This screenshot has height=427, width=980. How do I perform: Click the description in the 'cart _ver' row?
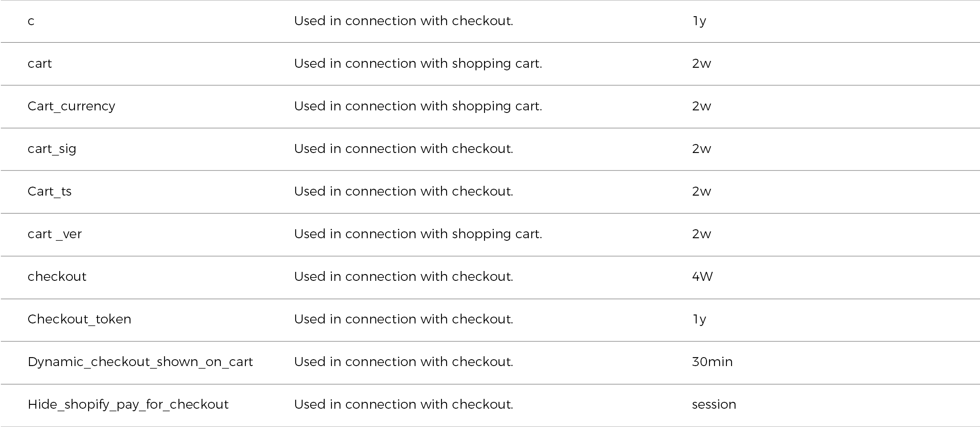(x=418, y=234)
